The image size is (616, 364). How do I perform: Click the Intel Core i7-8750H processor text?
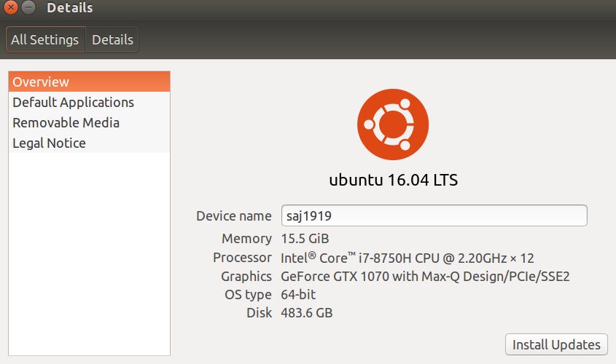click(x=407, y=257)
